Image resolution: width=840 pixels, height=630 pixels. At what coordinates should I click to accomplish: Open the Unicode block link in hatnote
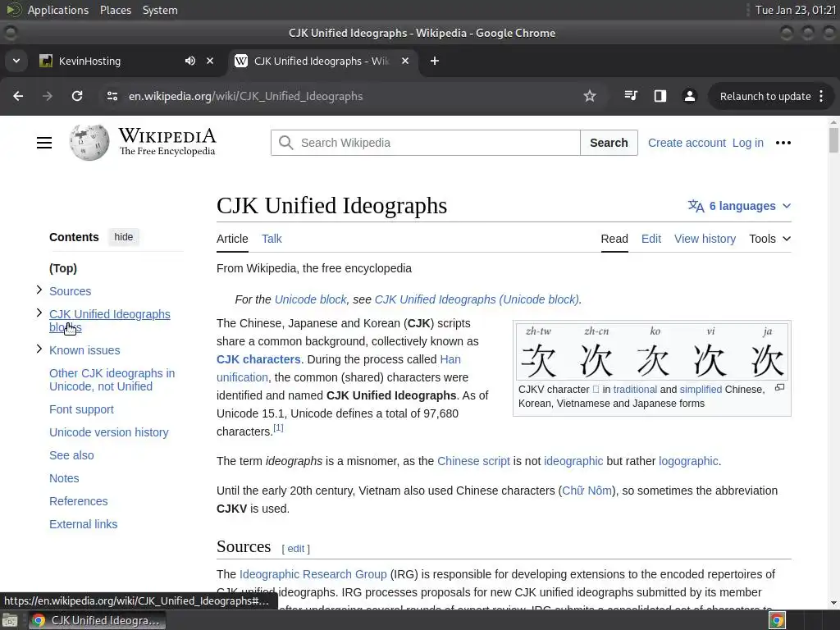pos(311,299)
